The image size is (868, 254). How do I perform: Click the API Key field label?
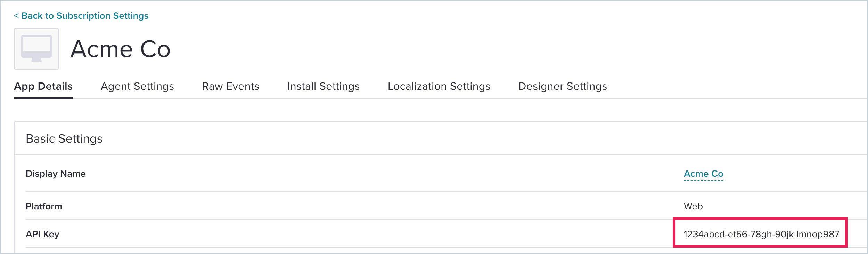(42, 234)
